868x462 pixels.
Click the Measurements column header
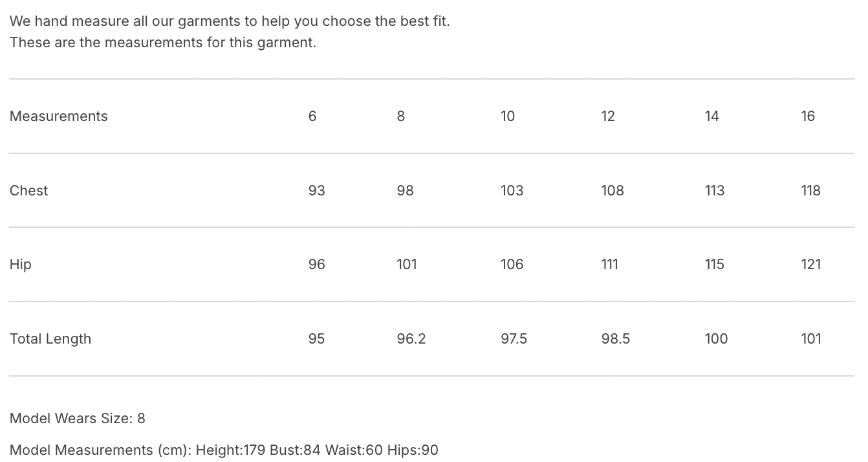pyautogui.click(x=59, y=116)
